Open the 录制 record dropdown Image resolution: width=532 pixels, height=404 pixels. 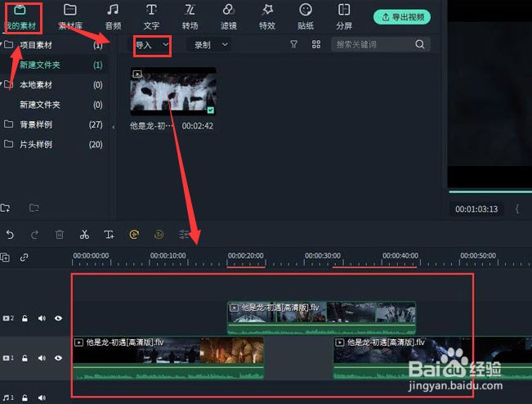tap(210, 45)
